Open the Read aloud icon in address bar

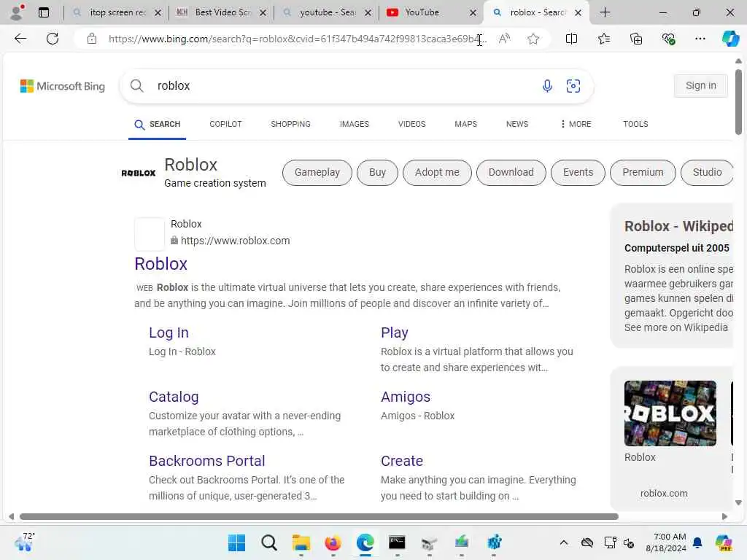tap(505, 39)
